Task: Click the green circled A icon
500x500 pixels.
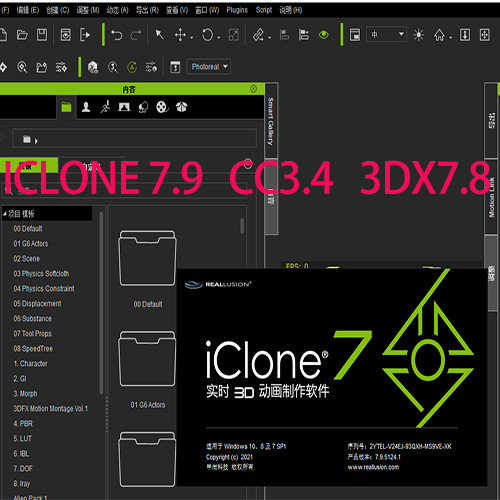Action: pyautogui.click(x=132, y=67)
